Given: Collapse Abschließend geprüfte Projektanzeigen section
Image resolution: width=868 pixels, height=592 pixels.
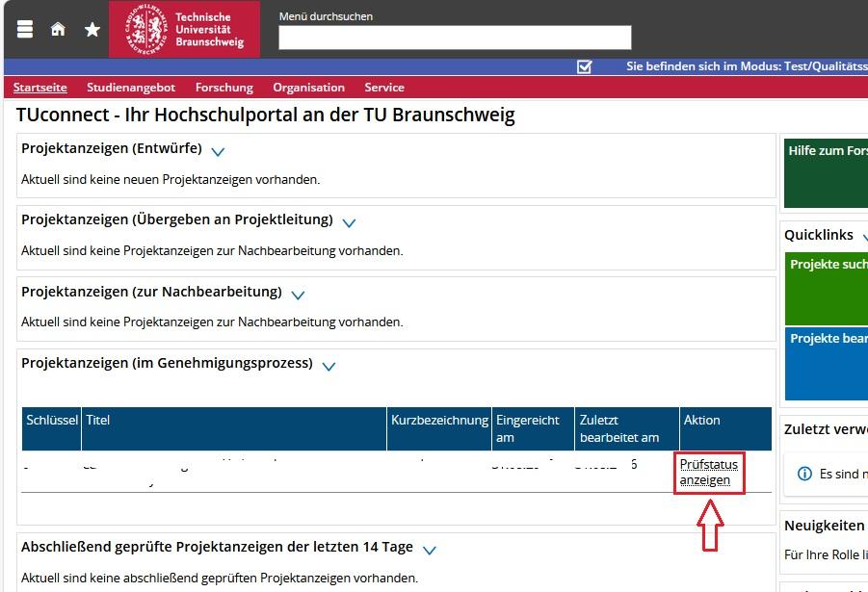Looking at the screenshot, I should (429, 550).
